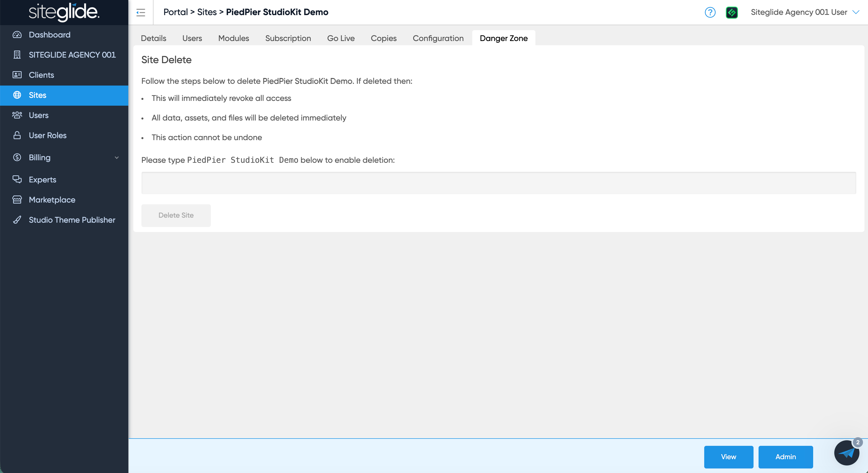Click the Admin button

tap(785, 457)
